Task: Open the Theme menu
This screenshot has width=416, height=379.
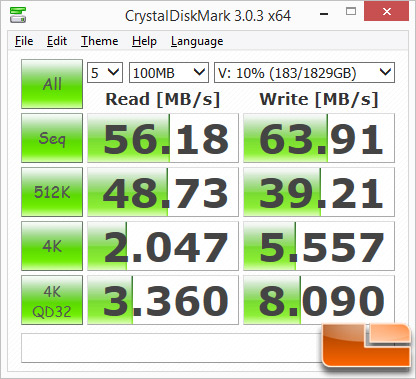Action: click(100, 41)
